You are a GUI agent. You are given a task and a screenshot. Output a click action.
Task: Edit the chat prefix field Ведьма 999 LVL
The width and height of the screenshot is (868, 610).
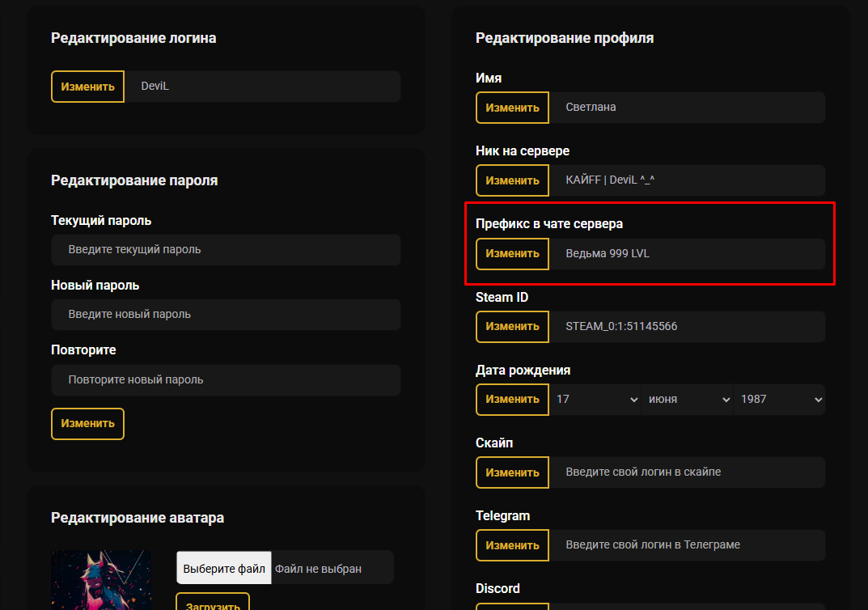687,253
